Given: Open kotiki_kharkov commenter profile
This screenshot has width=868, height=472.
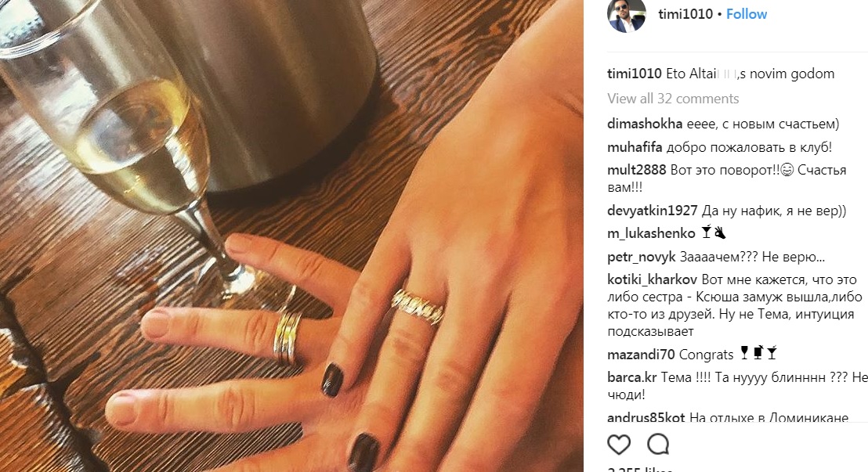Looking at the screenshot, I should [652, 279].
